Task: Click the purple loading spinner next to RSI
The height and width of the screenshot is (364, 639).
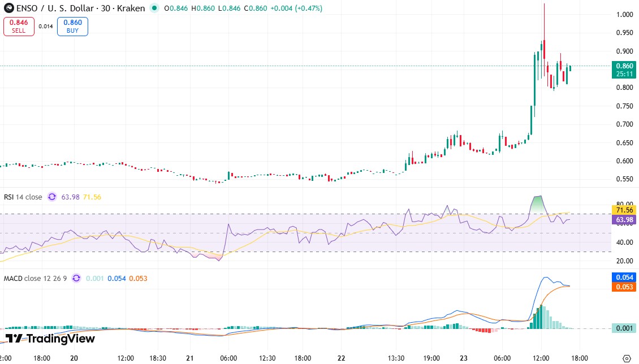Action: pyautogui.click(x=51, y=197)
